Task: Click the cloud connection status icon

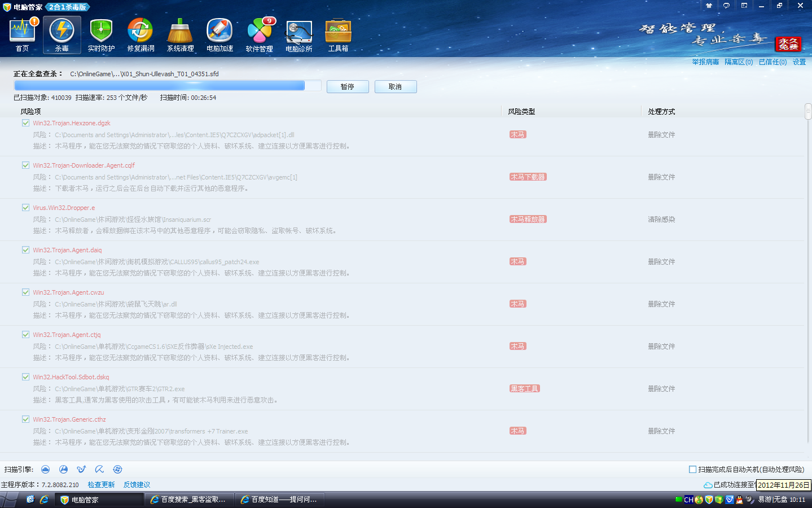Action: click(x=708, y=485)
